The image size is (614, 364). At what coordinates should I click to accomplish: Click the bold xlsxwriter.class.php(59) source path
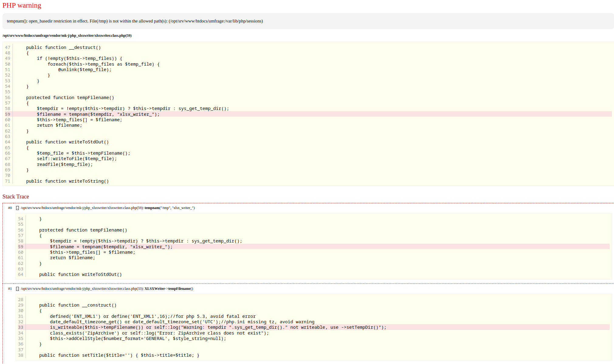(67, 36)
